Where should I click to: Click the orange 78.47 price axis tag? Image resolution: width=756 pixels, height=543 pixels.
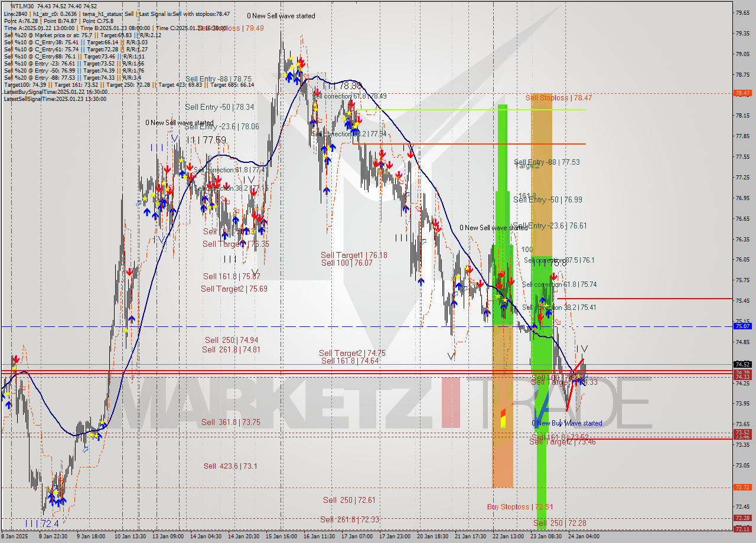click(742, 93)
